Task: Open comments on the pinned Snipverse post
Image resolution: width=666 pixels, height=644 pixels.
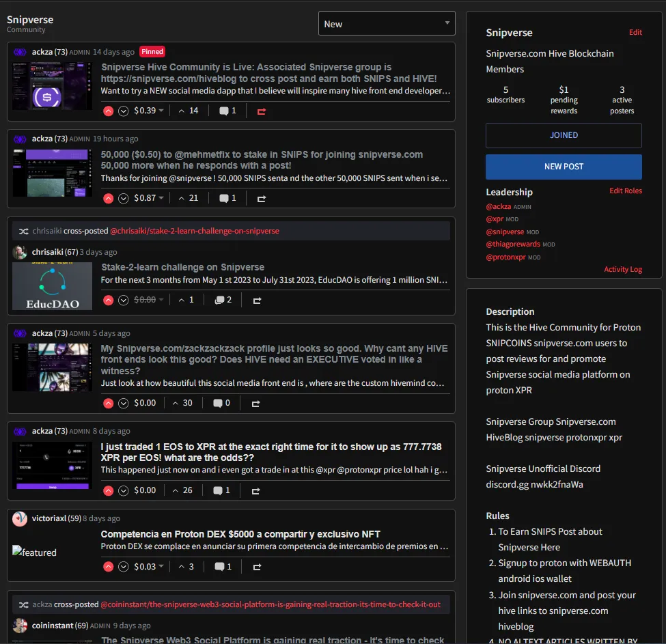Action: (227, 111)
